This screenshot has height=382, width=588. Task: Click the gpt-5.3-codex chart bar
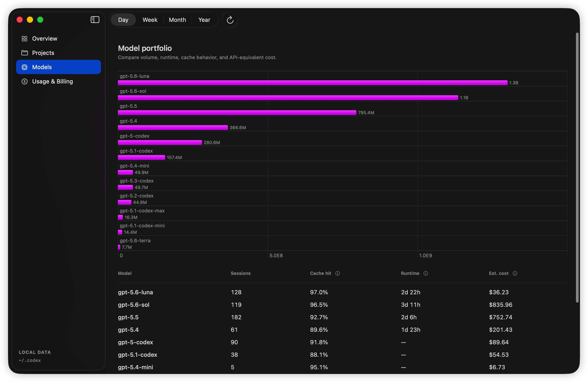coord(125,187)
